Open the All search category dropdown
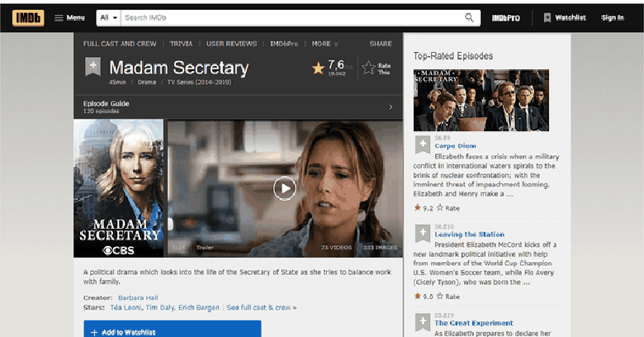 [108, 17]
